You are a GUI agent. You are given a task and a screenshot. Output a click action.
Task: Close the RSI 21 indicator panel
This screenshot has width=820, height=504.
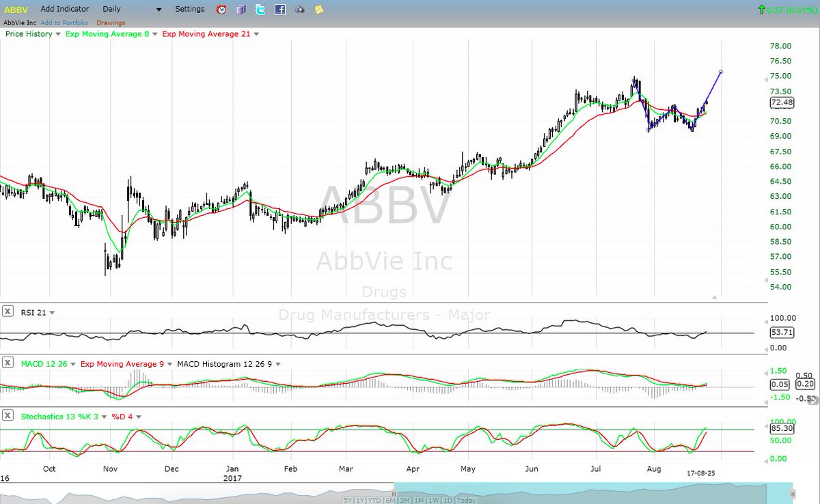click(x=8, y=311)
